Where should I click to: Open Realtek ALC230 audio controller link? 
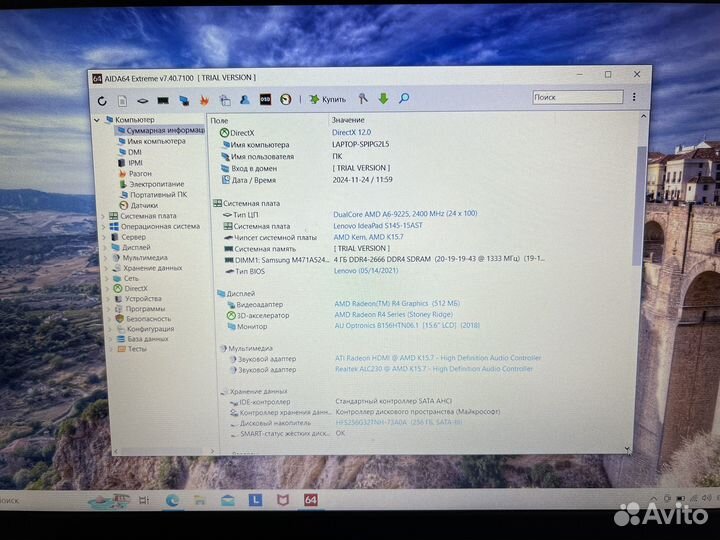[x=434, y=369]
